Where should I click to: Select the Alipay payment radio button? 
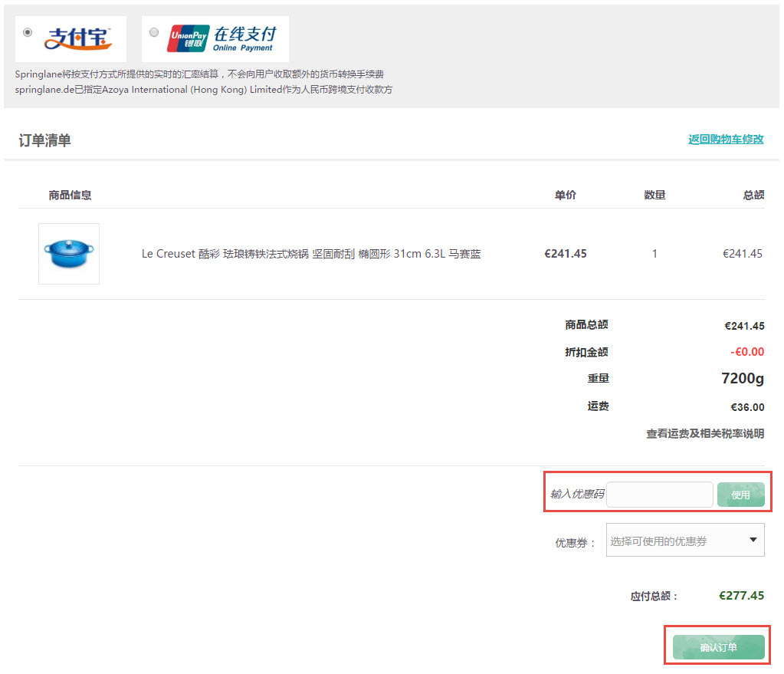pos(28,32)
